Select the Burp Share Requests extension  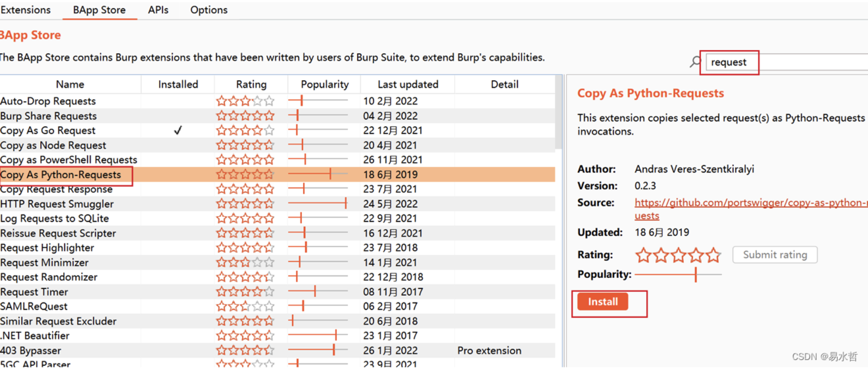click(277, 116)
